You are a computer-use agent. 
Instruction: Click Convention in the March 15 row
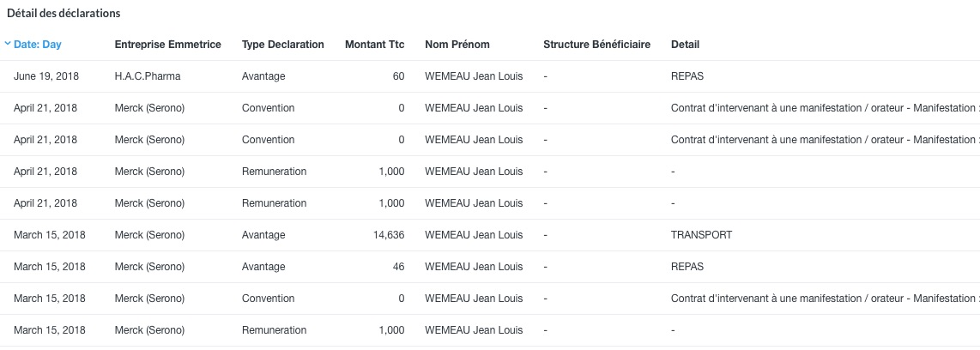click(x=268, y=299)
